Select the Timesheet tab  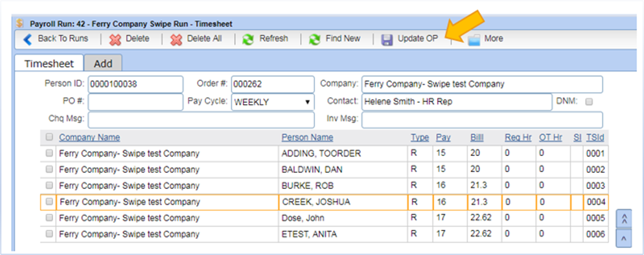49,63
